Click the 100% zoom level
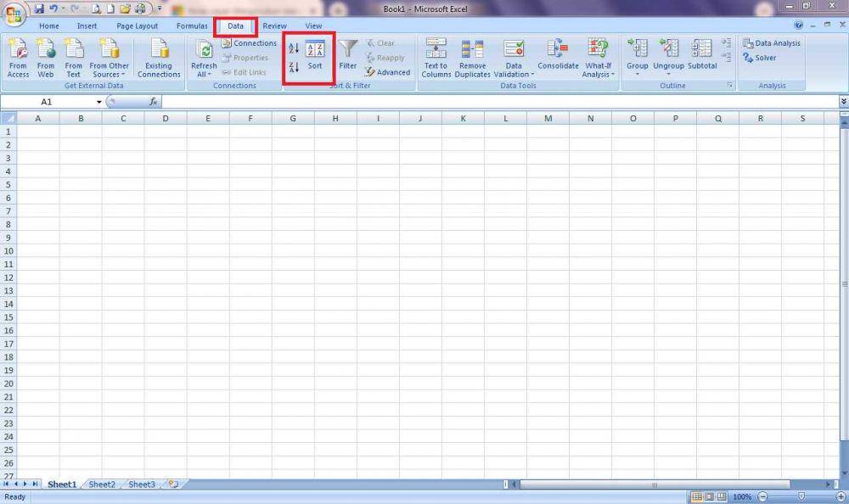Image resolution: width=849 pixels, height=504 pixels. (742, 496)
